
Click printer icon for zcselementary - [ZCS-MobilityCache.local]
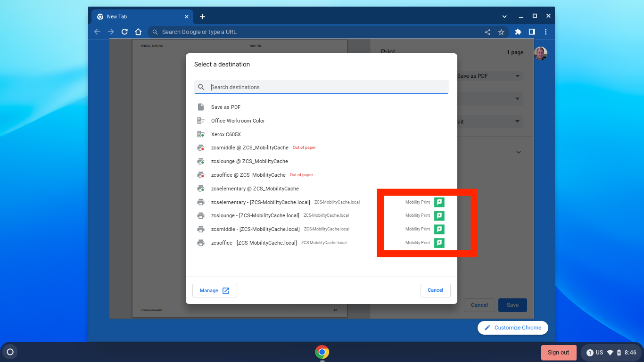201,202
